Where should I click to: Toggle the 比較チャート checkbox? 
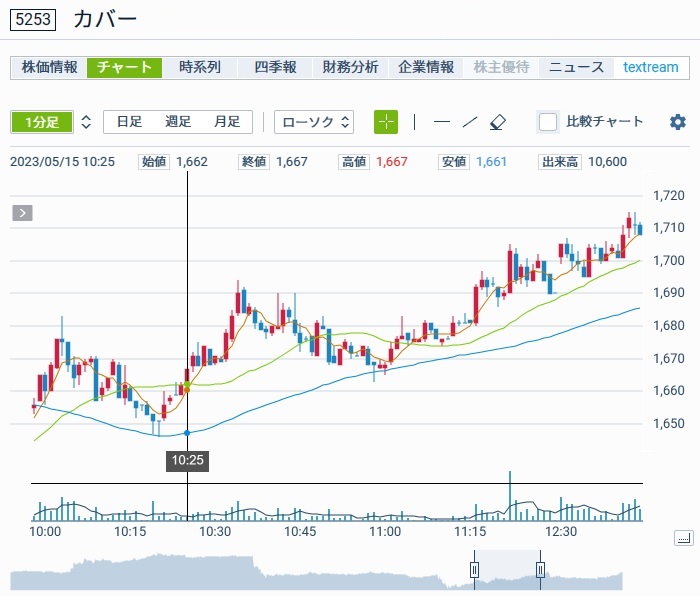pyautogui.click(x=548, y=122)
